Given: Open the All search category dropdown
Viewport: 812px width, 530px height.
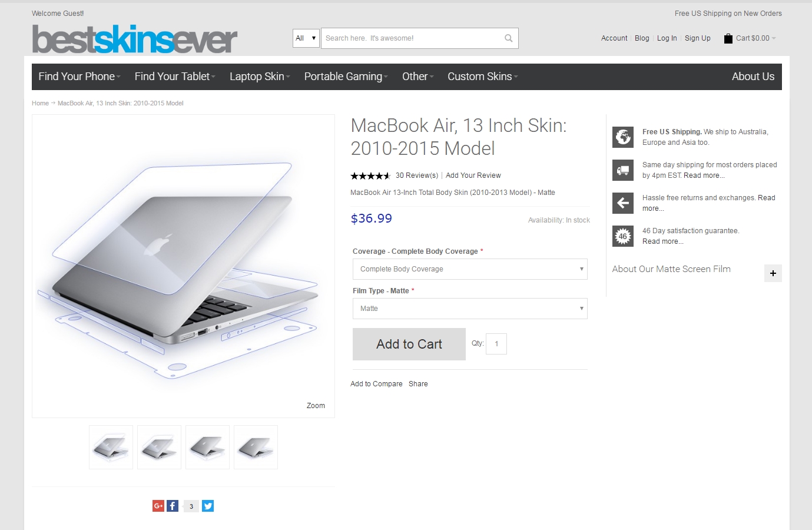Looking at the screenshot, I should (306, 38).
